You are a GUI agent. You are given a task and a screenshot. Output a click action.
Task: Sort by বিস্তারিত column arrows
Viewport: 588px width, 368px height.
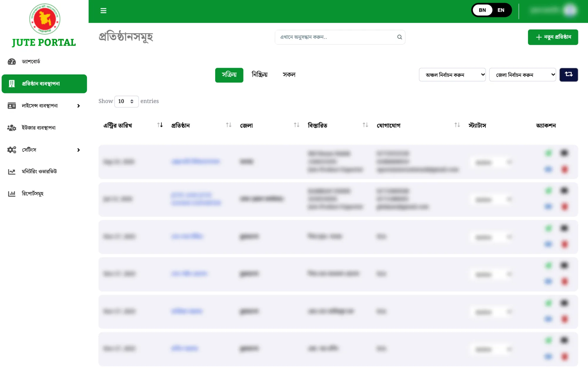(x=365, y=125)
